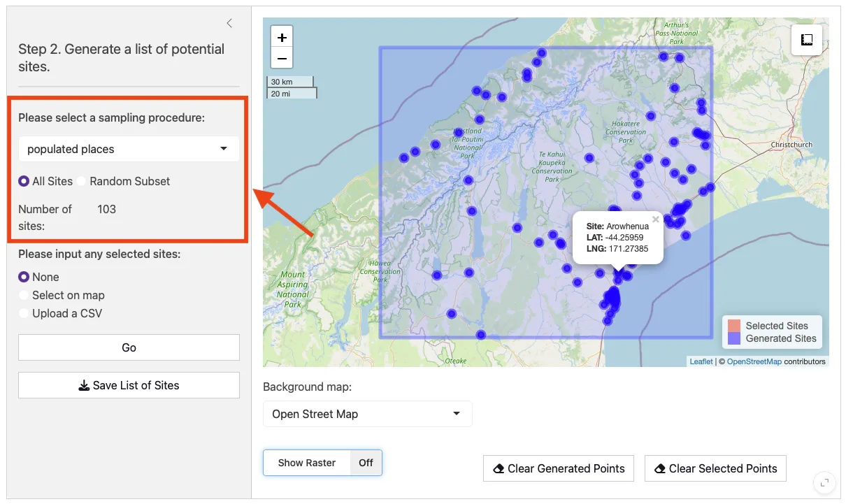Choose Select on map option
The width and height of the screenshot is (846, 504).
tap(24, 295)
